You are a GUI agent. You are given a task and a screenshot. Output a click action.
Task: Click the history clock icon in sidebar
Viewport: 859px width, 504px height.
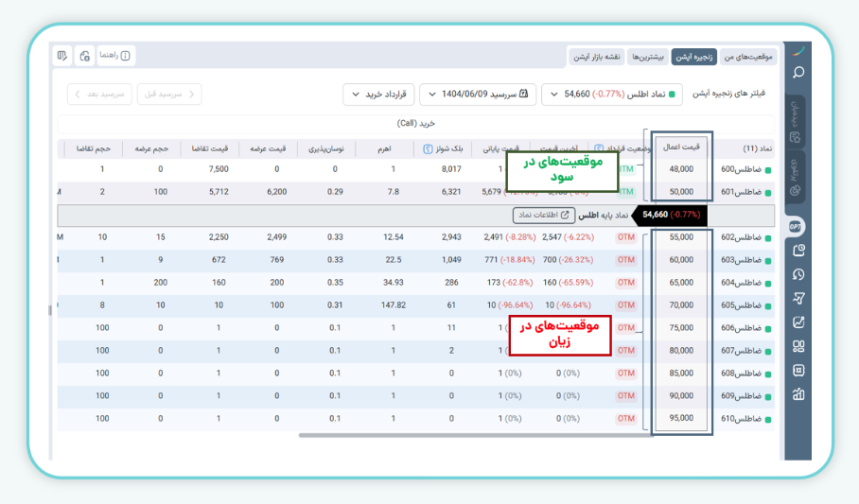(798, 274)
